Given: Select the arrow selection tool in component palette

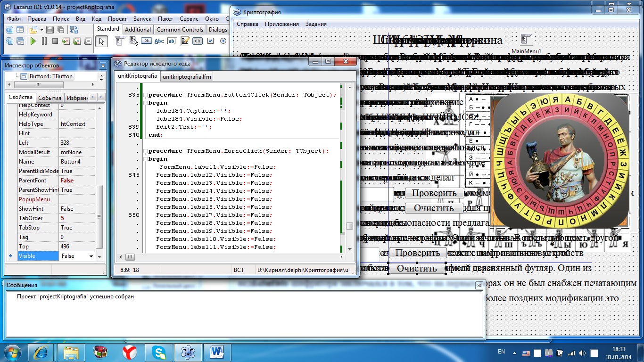Looking at the screenshot, I should [101, 41].
